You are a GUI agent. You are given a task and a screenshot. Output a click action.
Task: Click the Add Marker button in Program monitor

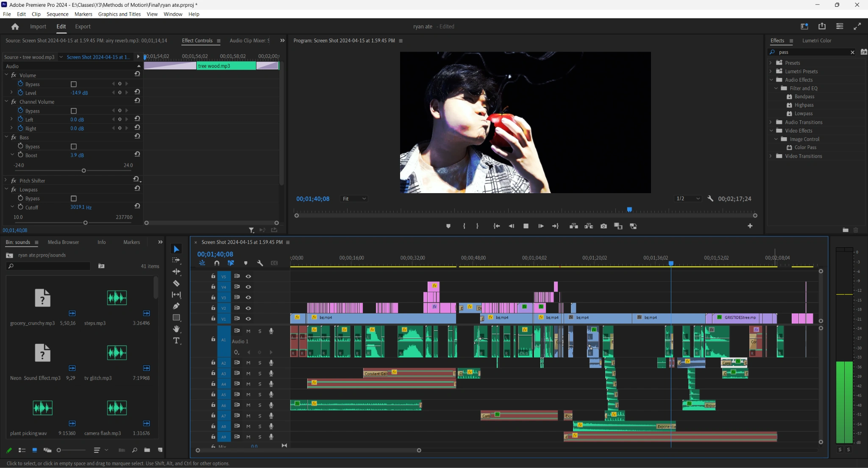click(448, 226)
